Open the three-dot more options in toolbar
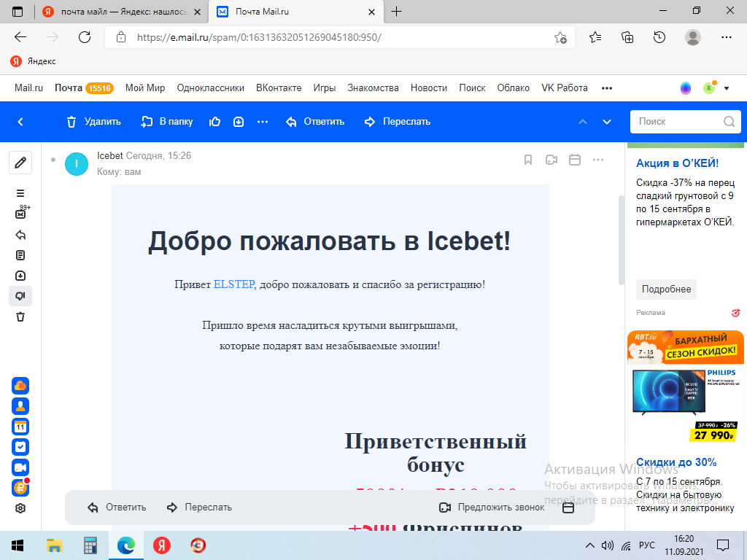 [262, 121]
